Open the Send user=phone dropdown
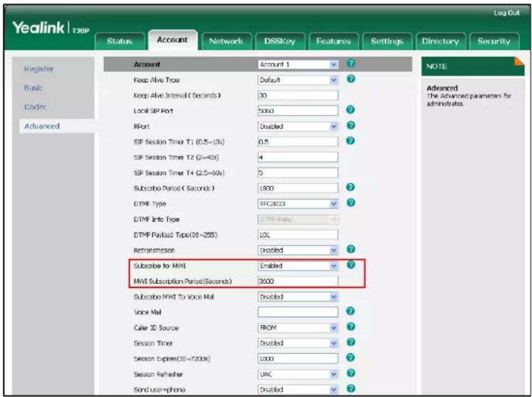Viewport: 532px width, 397px height. (x=298, y=389)
